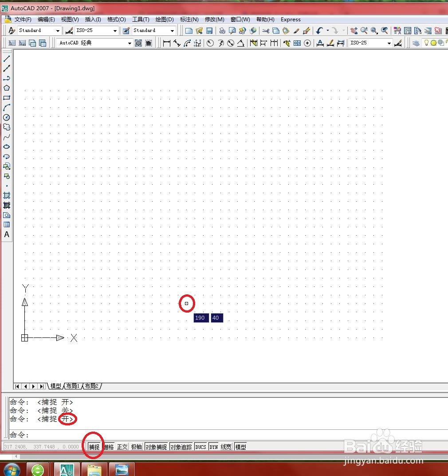Click the Aligned dimension icon
The image size is (448, 476).
point(177,43)
